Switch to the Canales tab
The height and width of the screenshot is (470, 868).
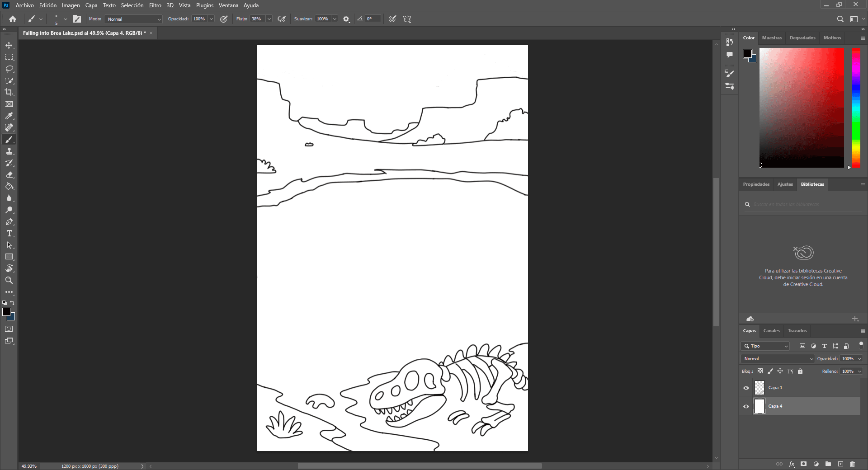tap(771, 331)
